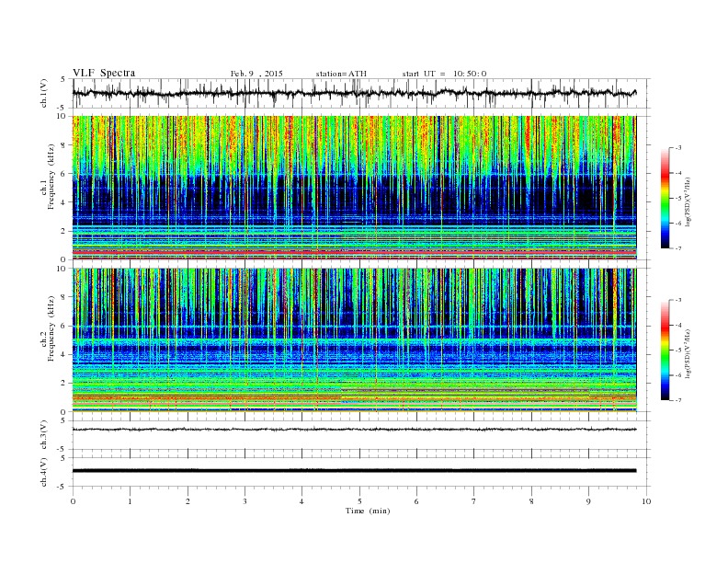
Task: Click time axis tick label "5"
Action: tap(359, 501)
